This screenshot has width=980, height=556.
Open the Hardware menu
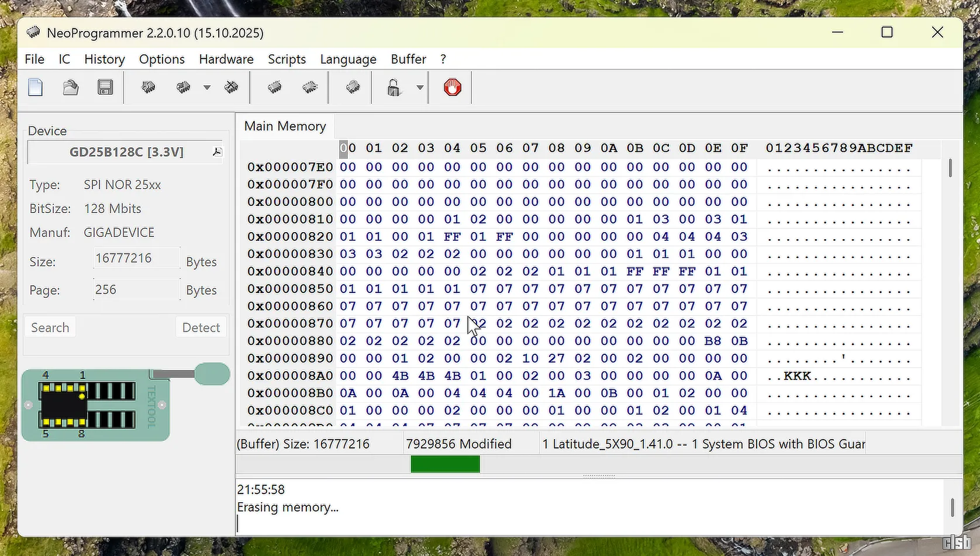click(x=226, y=59)
